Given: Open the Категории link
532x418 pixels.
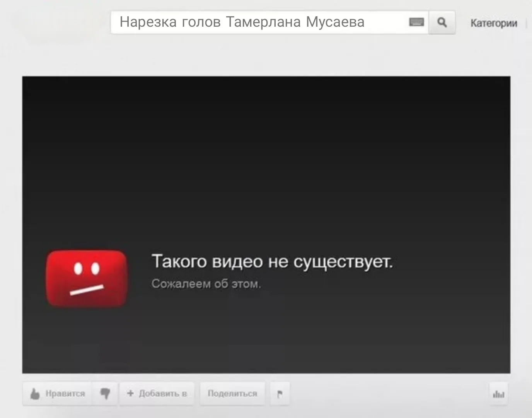Looking at the screenshot, I should 493,23.
